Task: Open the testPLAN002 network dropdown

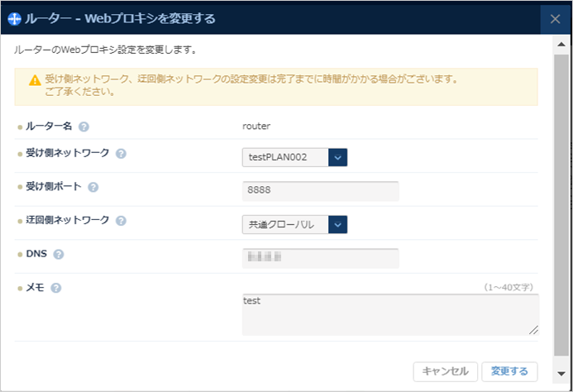Action: (x=294, y=157)
